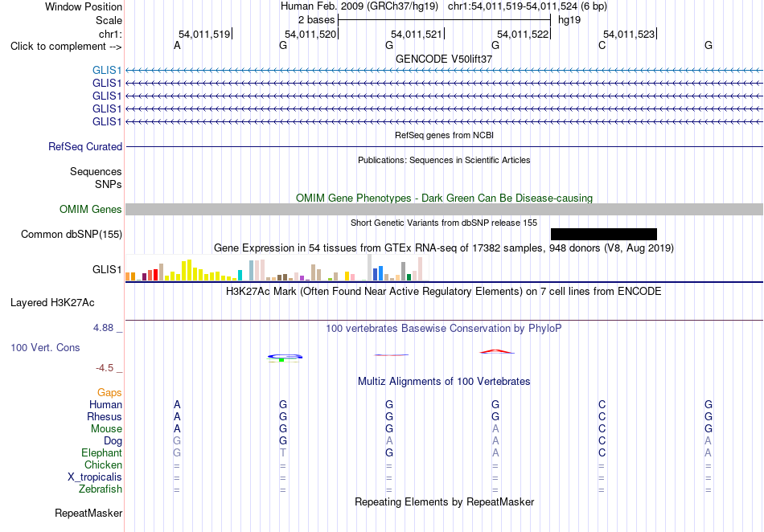This screenshot has width=764, height=532.
Task: Click the Zebrafish species label
Action: click(x=101, y=489)
